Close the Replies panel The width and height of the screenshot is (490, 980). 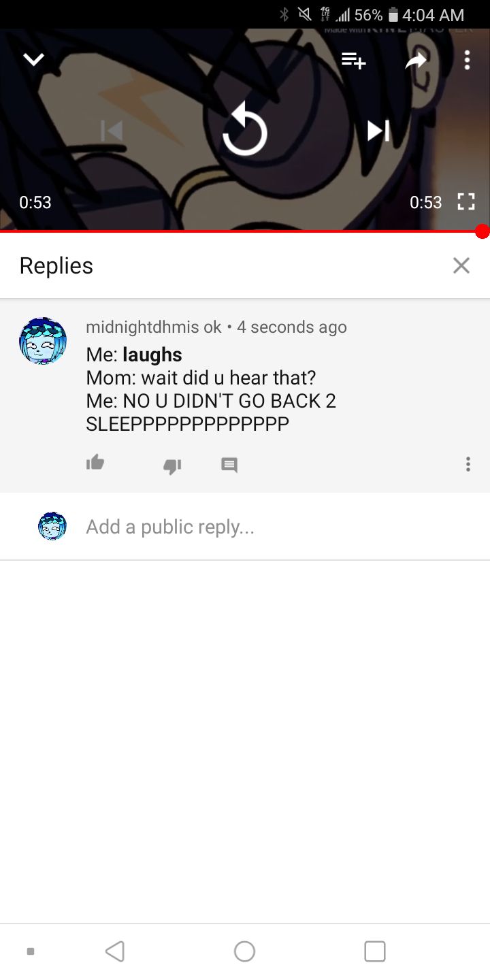tap(461, 265)
